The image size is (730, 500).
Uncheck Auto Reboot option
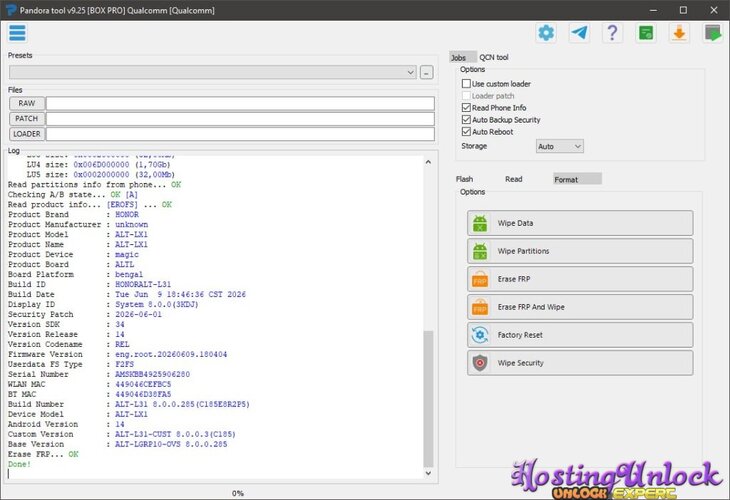(466, 132)
